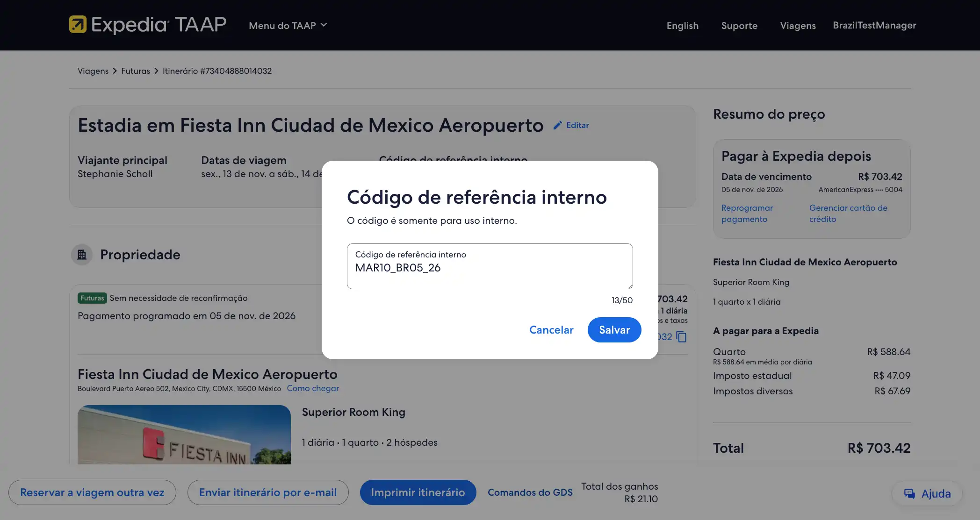The height and width of the screenshot is (520, 980).
Task: Save the internal reference code
Action: point(614,330)
